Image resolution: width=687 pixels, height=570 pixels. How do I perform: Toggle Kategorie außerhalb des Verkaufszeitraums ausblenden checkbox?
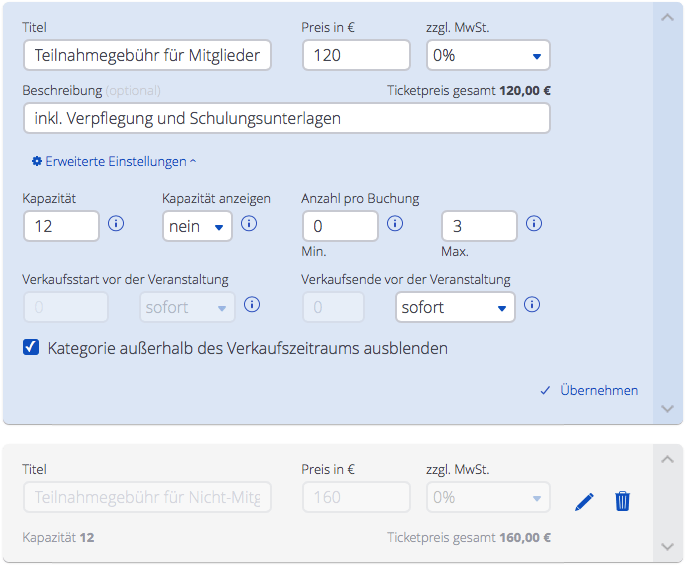(x=32, y=349)
